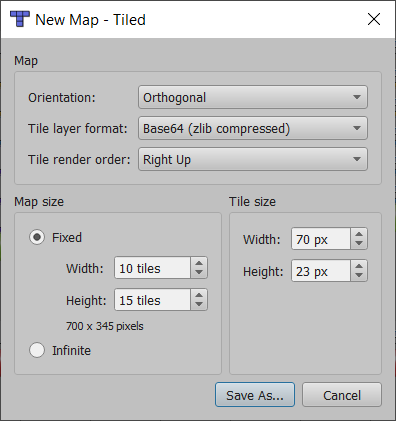Screen dimensions: 396x421
Task: Select the Infinite map size option
Action: (37, 350)
